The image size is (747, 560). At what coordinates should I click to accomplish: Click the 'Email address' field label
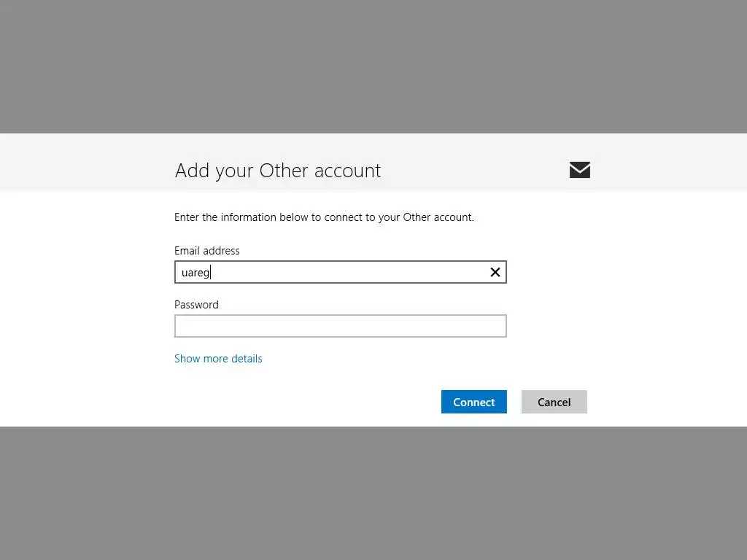[x=206, y=251]
